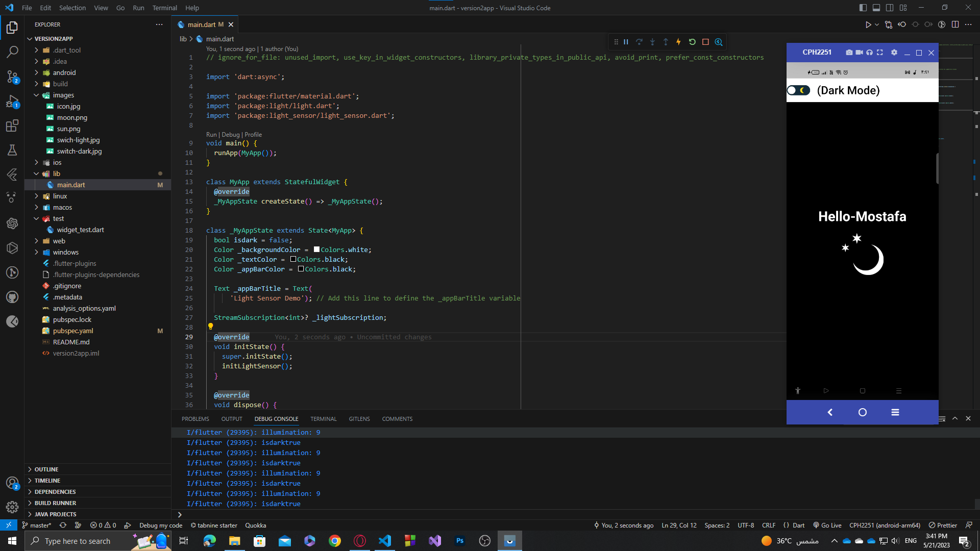Take a screenshot with the CPH2251 camera icon
This screenshot has width=980, height=551.
849,53
